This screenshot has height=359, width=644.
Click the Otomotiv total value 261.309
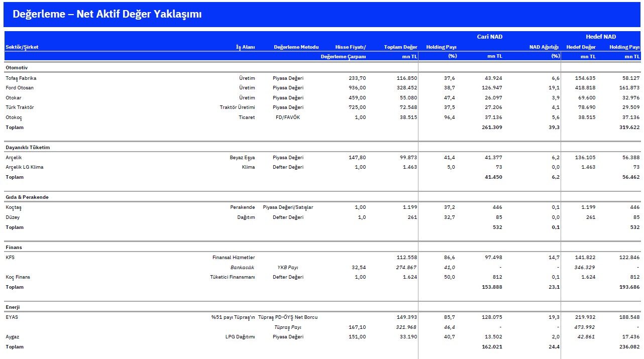pos(492,128)
